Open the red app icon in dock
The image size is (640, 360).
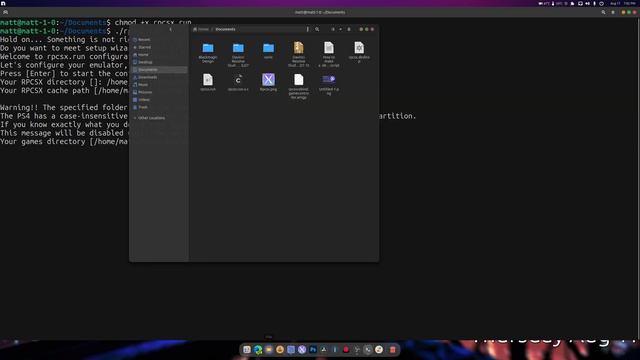pos(346,350)
